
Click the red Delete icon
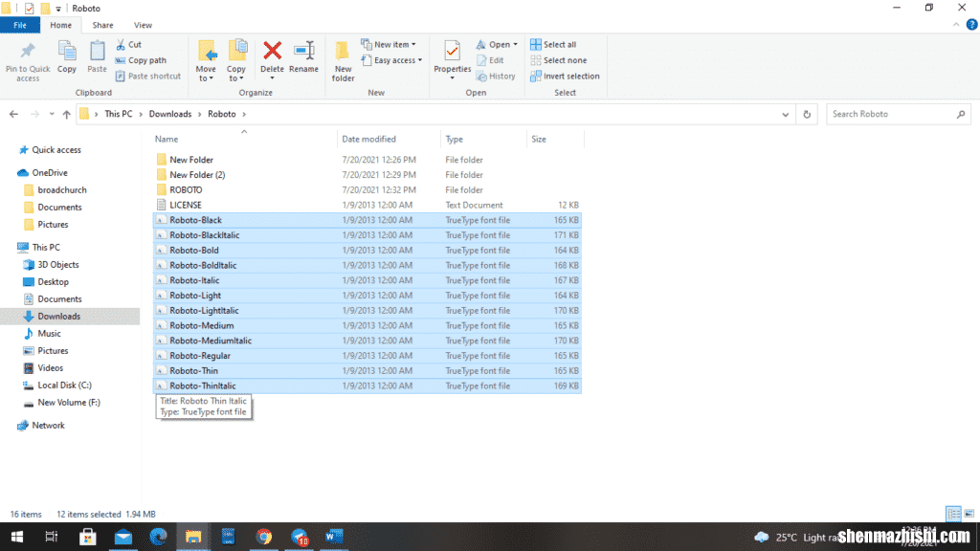point(272,52)
